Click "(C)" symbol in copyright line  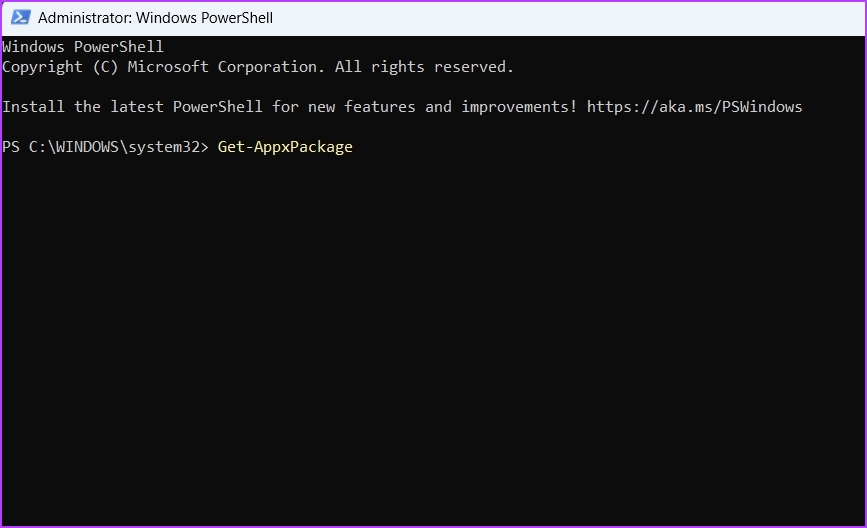pos(105,67)
